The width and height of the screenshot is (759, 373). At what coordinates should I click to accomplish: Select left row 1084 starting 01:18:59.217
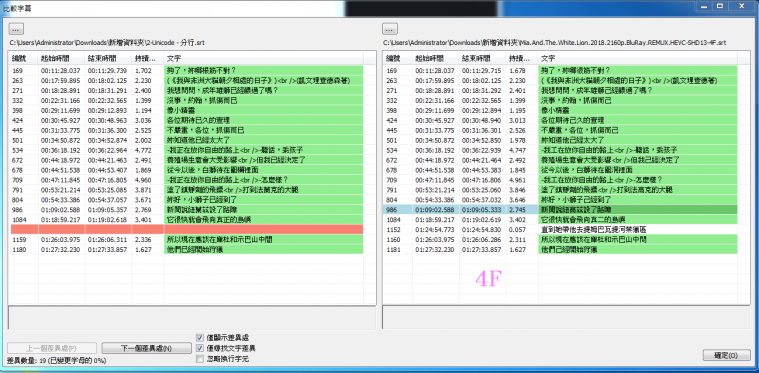coord(186,219)
